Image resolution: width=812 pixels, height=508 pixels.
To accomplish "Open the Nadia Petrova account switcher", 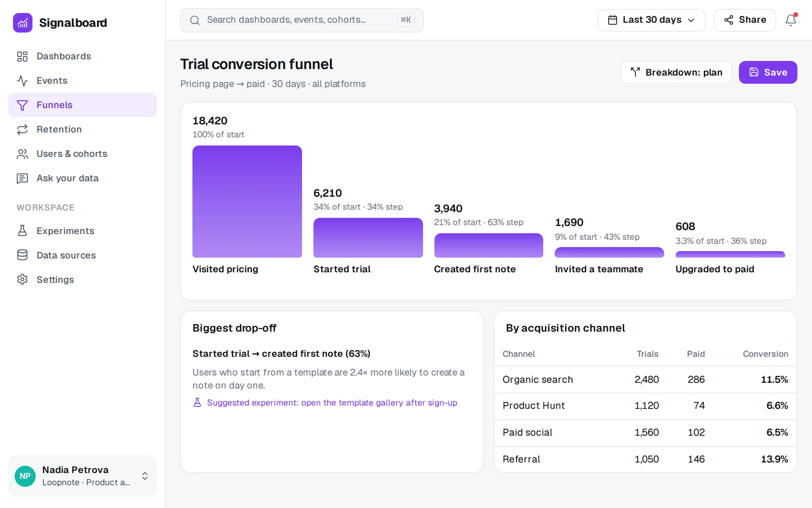I will (82, 476).
